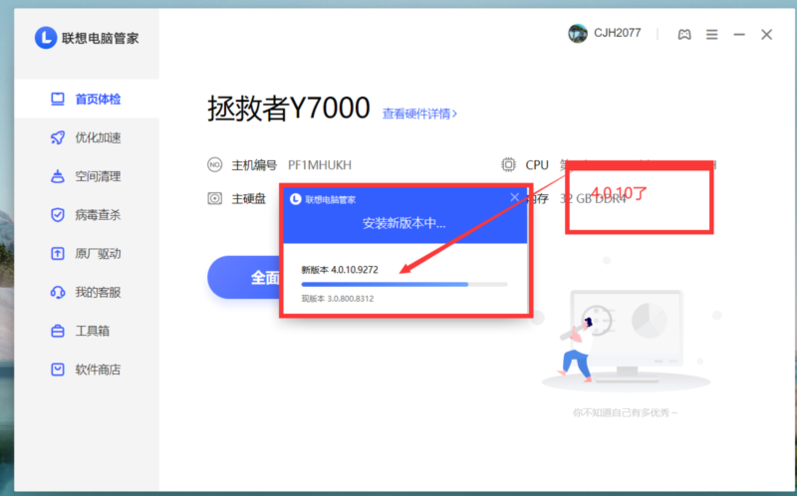
Task: Click the 联想电脑管家 logo icon
Action: (x=46, y=38)
